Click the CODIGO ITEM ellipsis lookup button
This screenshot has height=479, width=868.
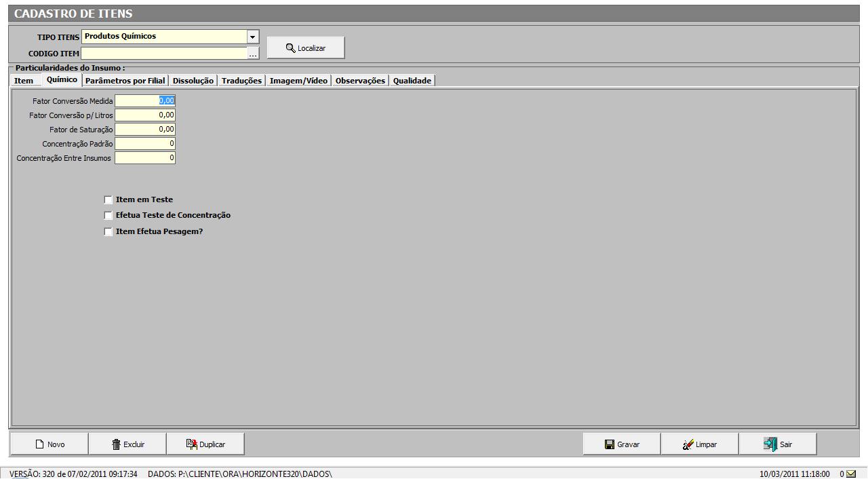(253, 54)
